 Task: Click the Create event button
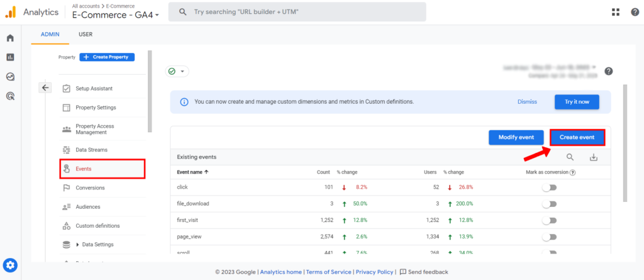point(577,137)
